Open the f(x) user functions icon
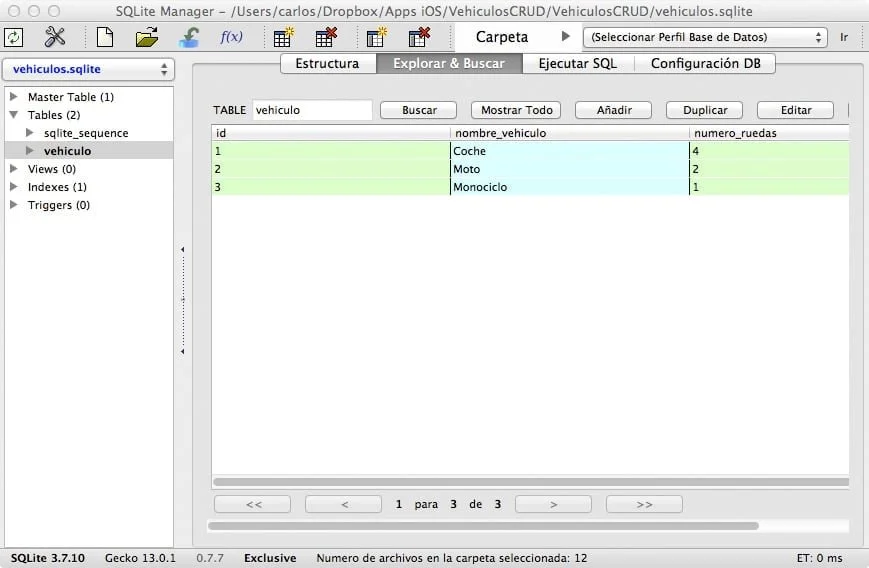The width and height of the screenshot is (869, 568). click(231, 37)
